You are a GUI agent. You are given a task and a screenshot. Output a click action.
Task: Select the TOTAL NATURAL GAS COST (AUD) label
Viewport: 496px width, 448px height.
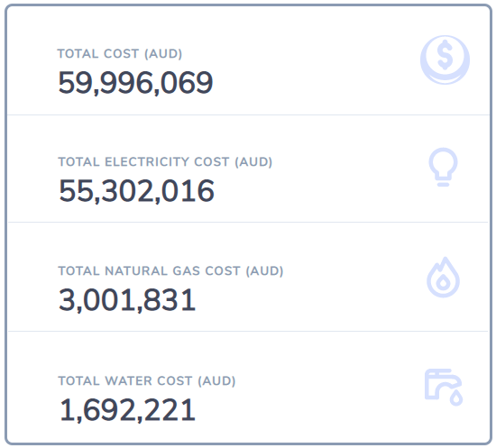(x=170, y=271)
